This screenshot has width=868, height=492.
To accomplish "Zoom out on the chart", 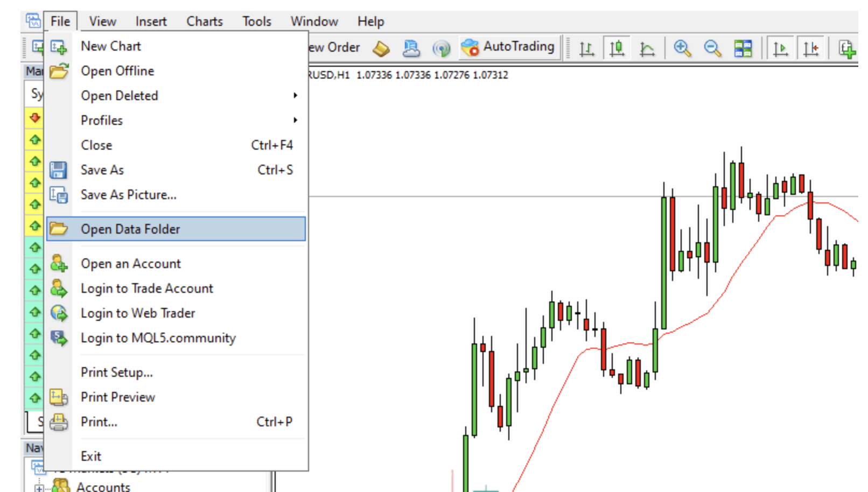I will [712, 48].
